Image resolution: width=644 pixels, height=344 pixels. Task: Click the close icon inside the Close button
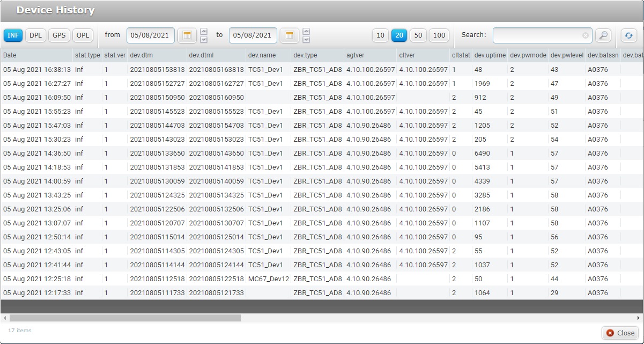tap(610, 333)
